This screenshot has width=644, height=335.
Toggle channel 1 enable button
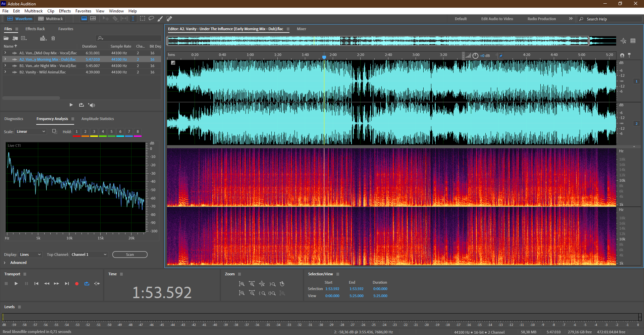click(636, 81)
